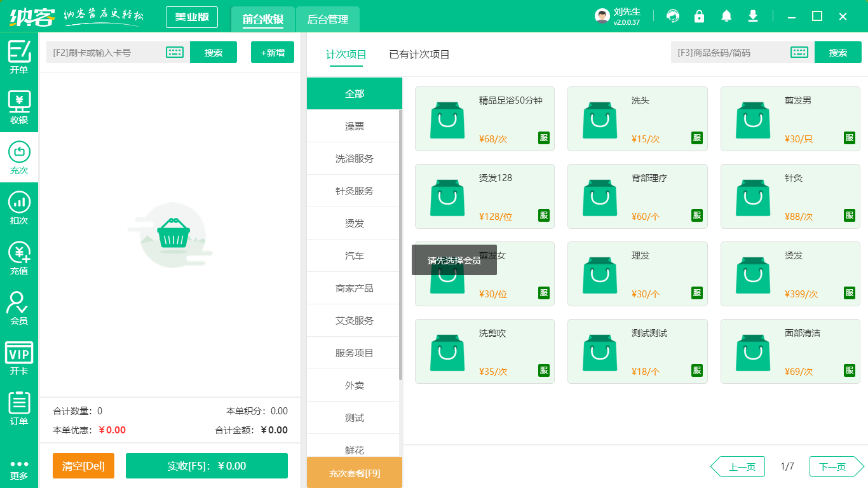The image size is (868, 488).
Task: Select the 开单 icon in the sidebar
Action: (x=18, y=57)
